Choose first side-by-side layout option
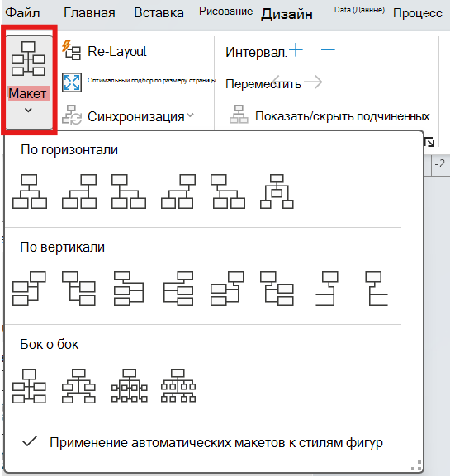450x476 pixels. coord(29,386)
